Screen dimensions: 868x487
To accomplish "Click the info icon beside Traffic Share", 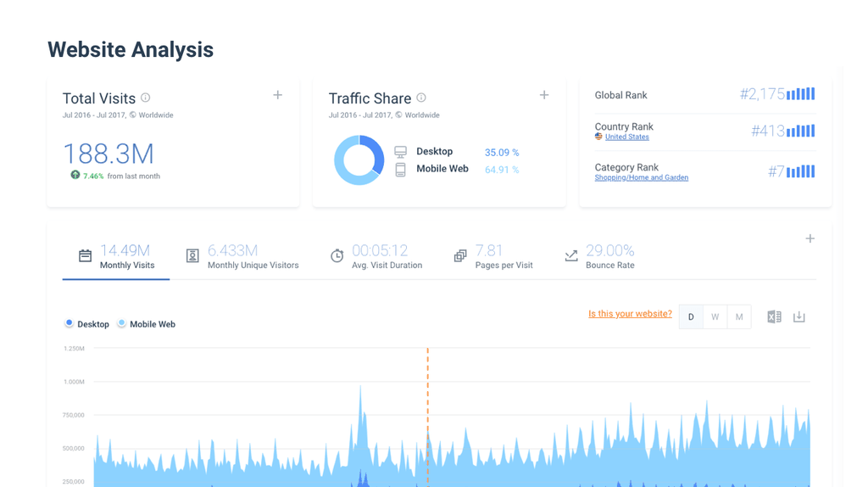I will 421,98.
